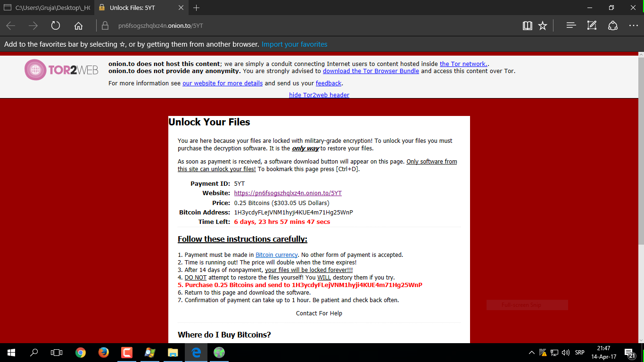Launch Firefox from the taskbar
Image resolution: width=644 pixels, height=362 pixels.
104,353
